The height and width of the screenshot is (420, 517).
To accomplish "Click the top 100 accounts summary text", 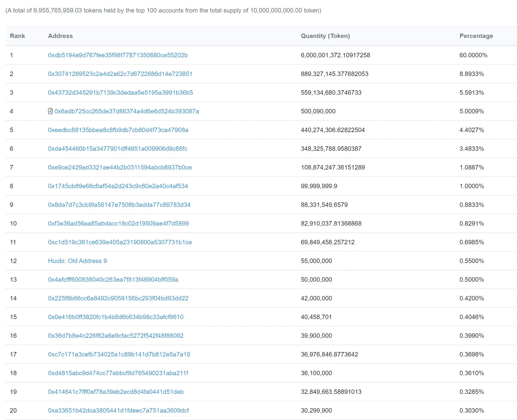I will pyautogui.click(x=163, y=10).
